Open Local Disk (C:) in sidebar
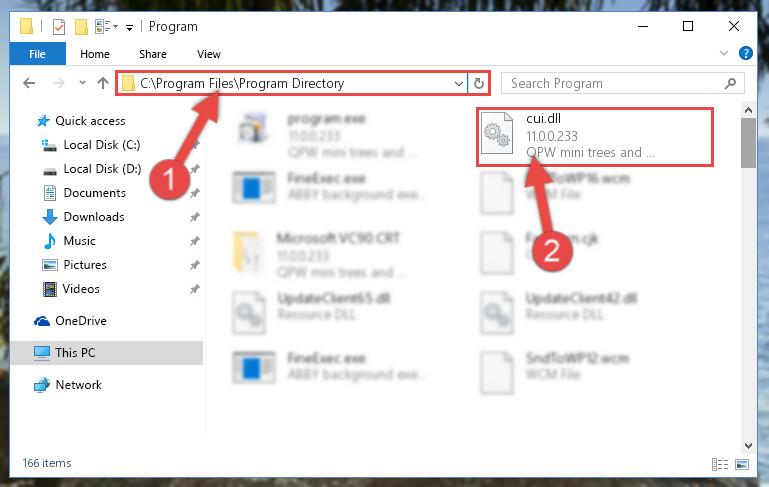The image size is (769, 487). [102, 145]
